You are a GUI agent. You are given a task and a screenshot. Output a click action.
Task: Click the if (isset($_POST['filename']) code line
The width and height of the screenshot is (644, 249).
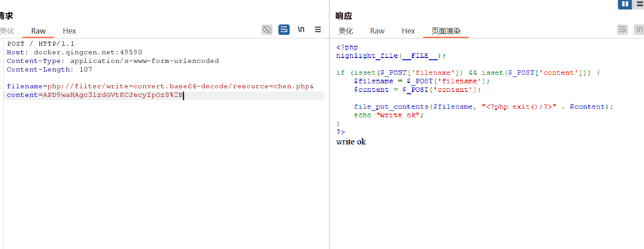point(468,73)
